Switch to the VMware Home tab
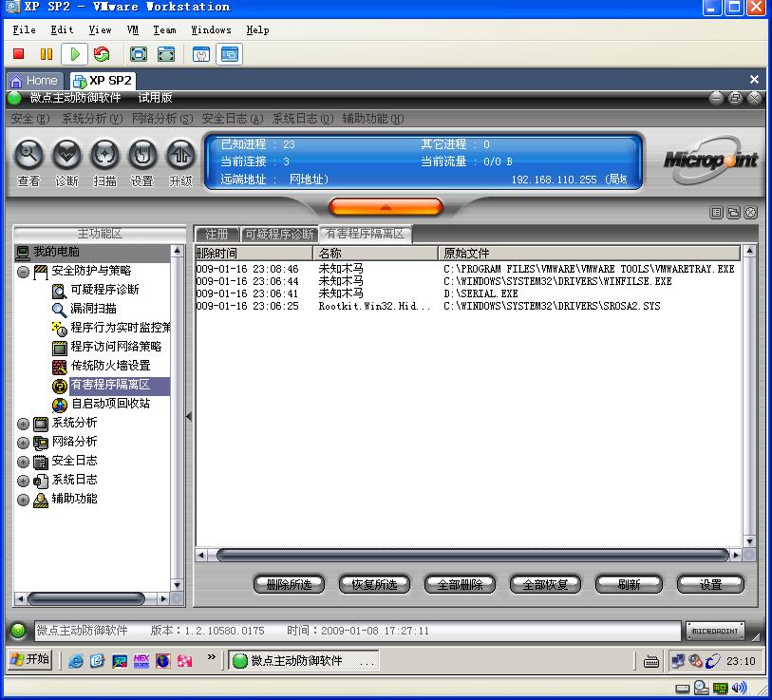Screen dimensions: 772x700 point(34,81)
